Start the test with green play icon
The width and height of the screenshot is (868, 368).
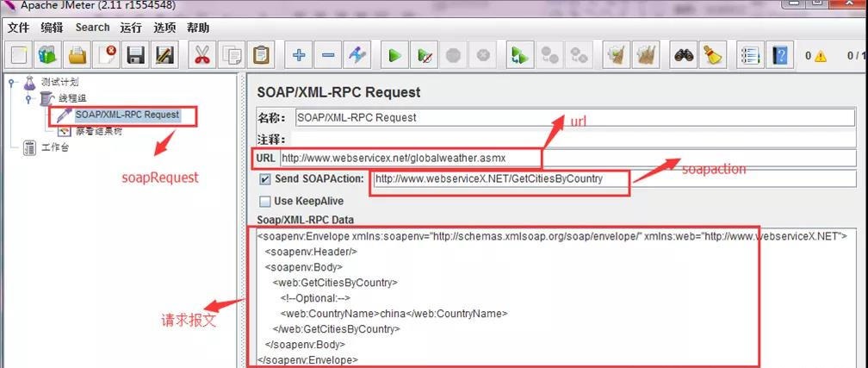point(394,55)
